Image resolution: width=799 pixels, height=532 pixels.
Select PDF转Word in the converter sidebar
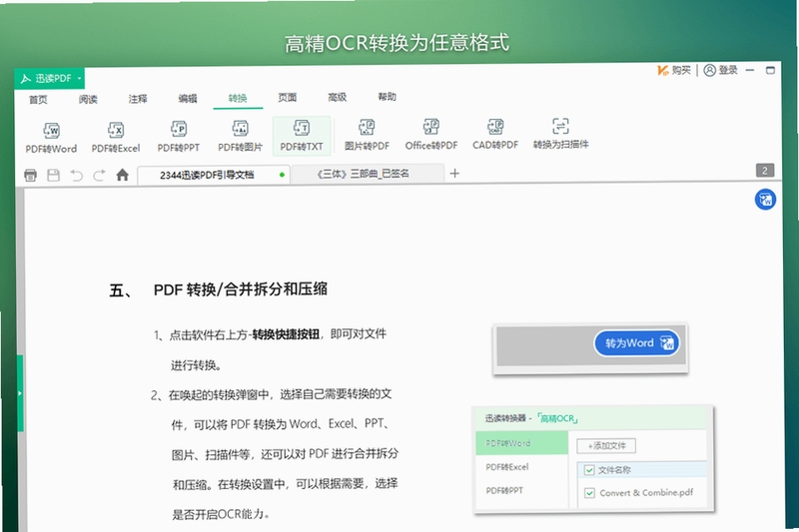521,443
